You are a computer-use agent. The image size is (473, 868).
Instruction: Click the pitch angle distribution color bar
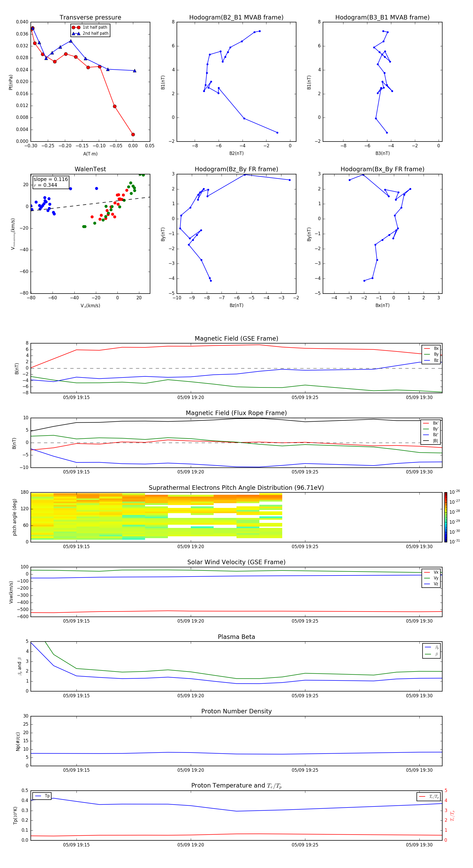click(445, 517)
